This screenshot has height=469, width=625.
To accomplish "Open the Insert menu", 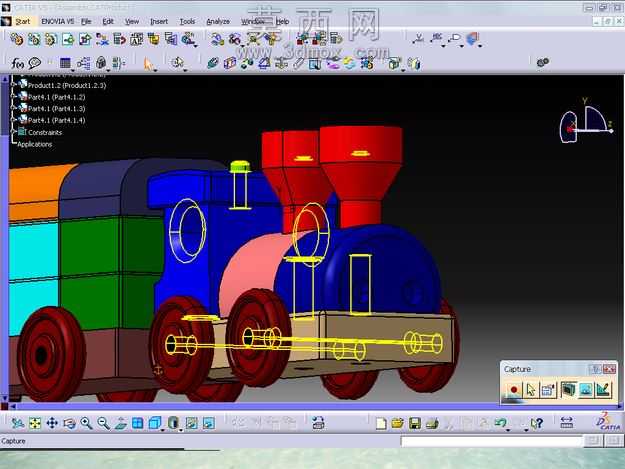I will 159,22.
